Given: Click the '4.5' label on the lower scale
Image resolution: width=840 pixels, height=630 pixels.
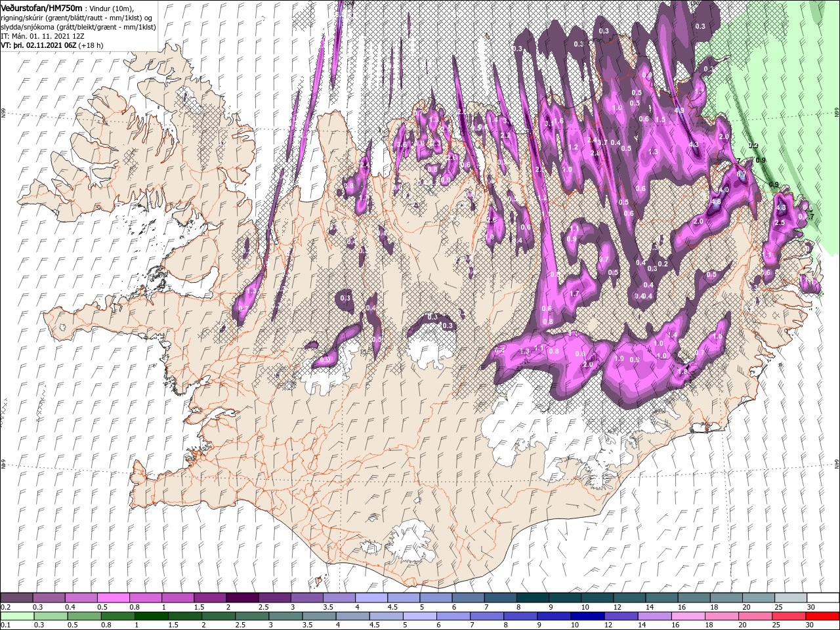Looking at the screenshot, I should (375, 625).
